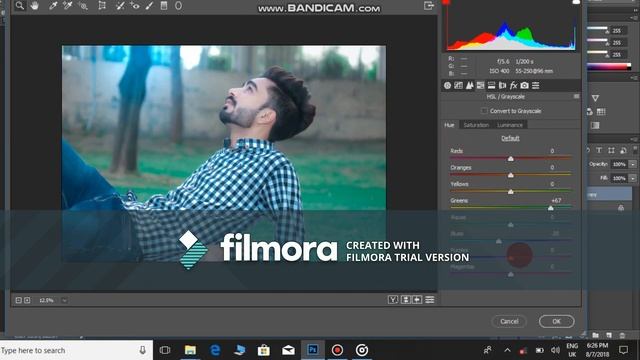
Task: Switch to the Hue tab
Action: coord(449,125)
